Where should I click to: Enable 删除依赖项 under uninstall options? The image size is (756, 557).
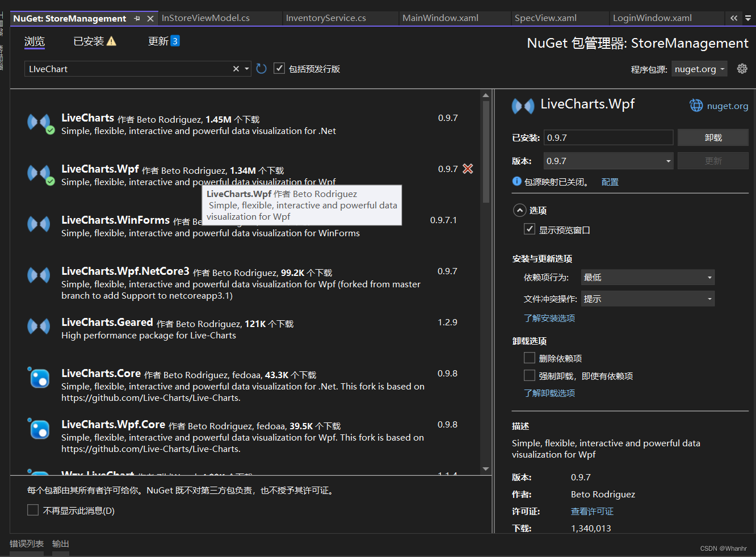click(529, 358)
